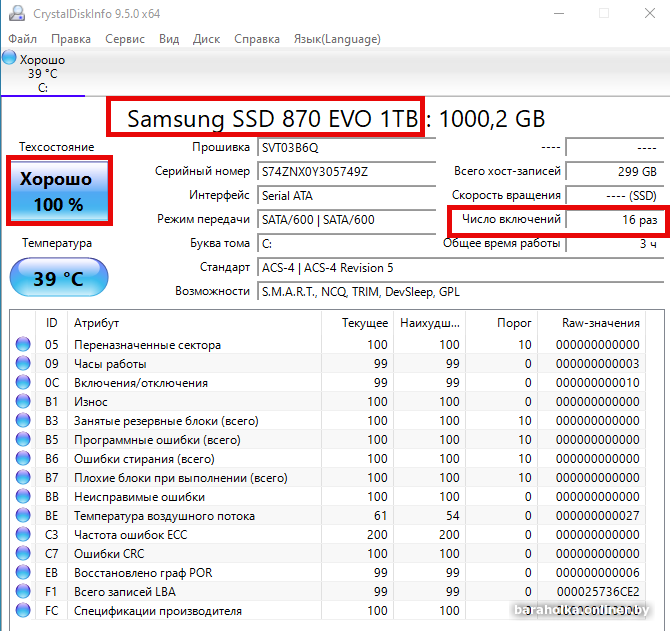
Task: Select the Программные ошибки (всего) attribute name
Action: (x=157, y=440)
